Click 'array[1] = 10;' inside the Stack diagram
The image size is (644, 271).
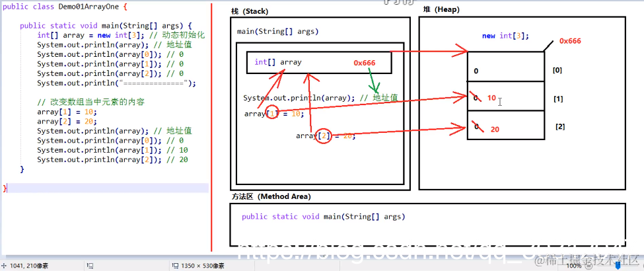point(274,114)
